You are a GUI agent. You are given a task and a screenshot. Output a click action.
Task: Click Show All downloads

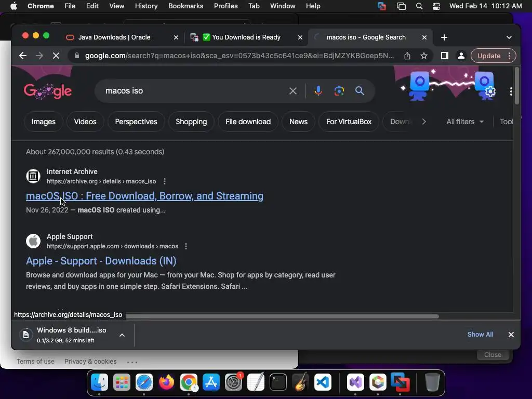480,335
